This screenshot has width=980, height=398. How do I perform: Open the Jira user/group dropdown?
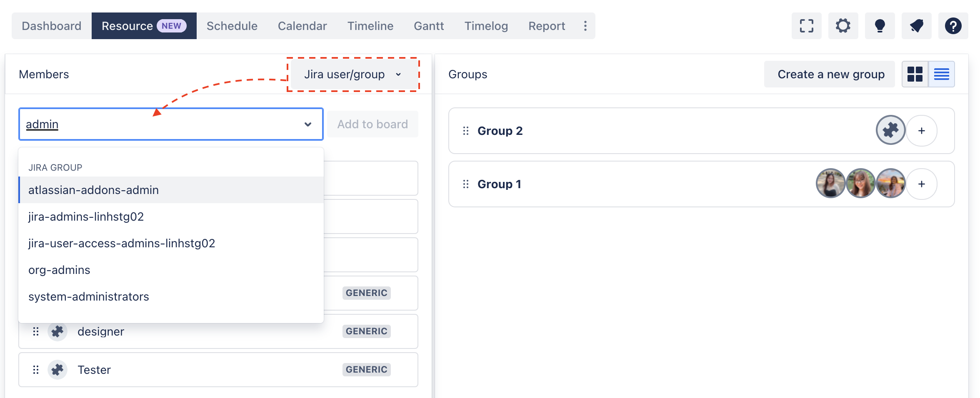(352, 74)
